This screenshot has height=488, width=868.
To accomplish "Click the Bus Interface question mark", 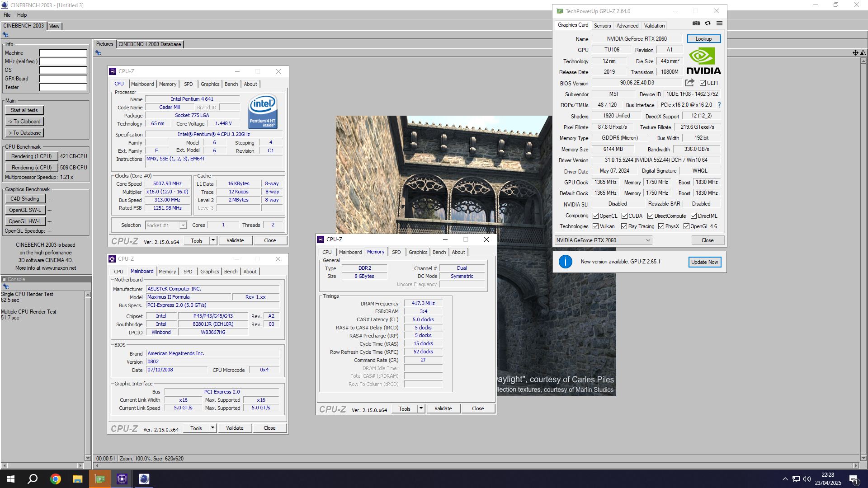I will [719, 105].
